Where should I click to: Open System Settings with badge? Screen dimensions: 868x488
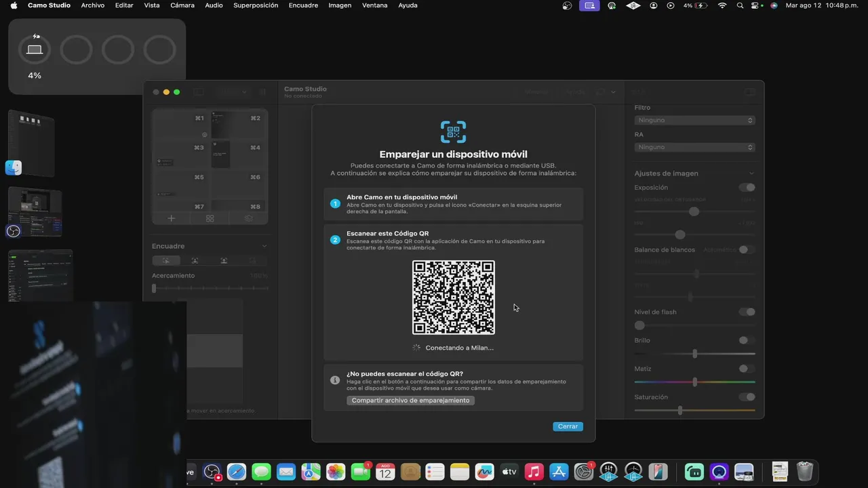coord(584,471)
